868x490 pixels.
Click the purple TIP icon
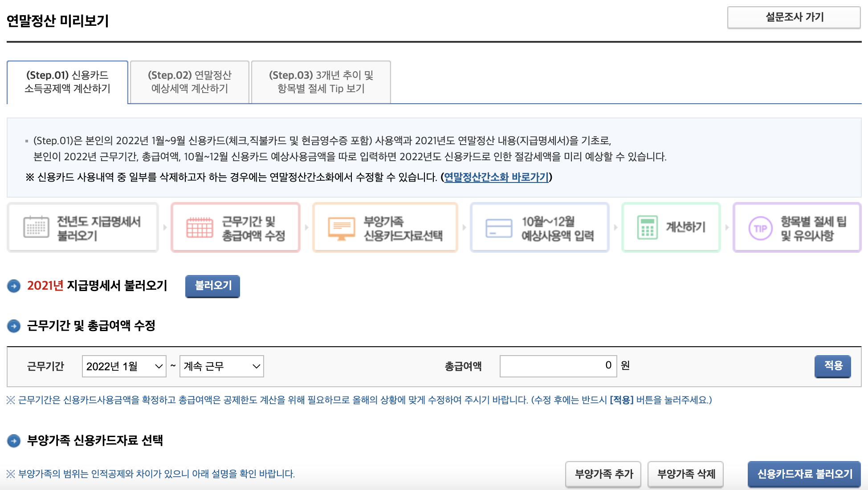point(760,228)
